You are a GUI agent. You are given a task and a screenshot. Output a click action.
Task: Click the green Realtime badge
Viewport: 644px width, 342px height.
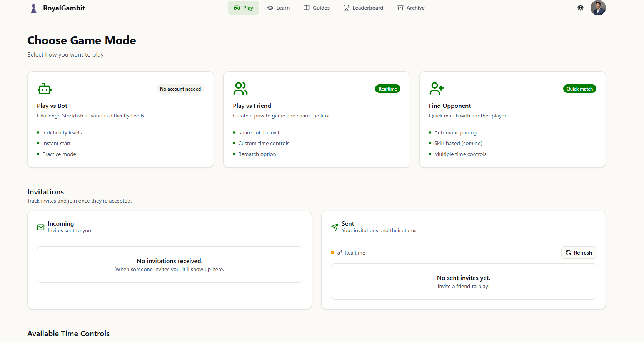388,89
